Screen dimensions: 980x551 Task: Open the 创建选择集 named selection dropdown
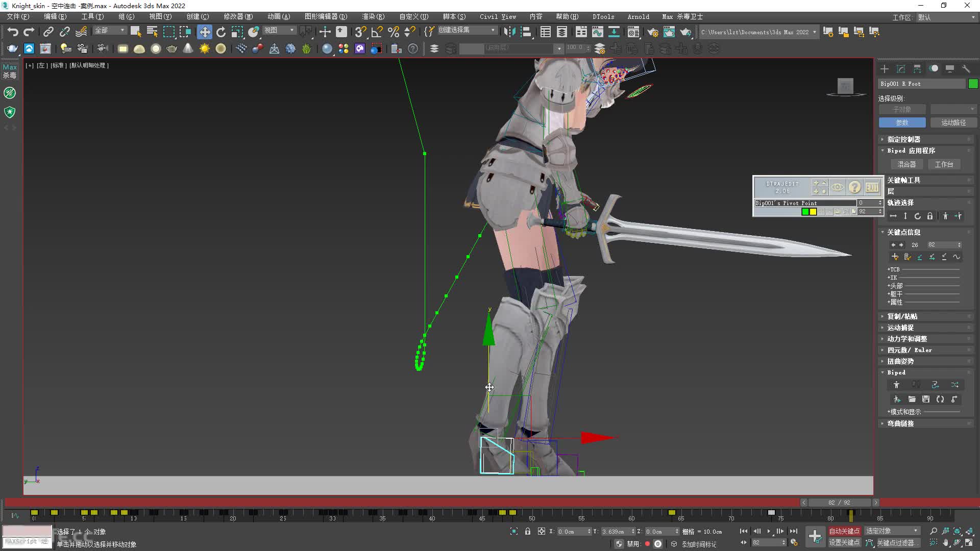click(468, 30)
